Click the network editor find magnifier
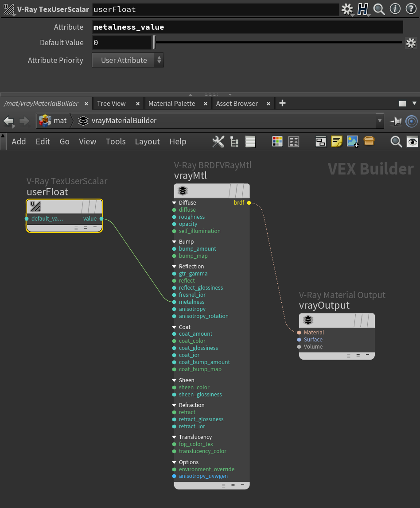 pyautogui.click(x=396, y=142)
